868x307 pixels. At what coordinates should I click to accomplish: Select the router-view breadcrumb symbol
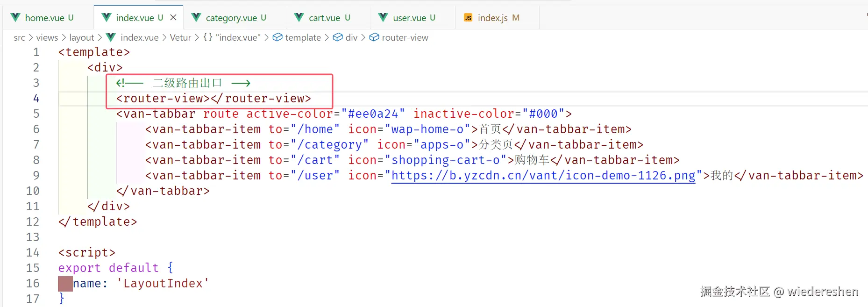coord(405,37)
